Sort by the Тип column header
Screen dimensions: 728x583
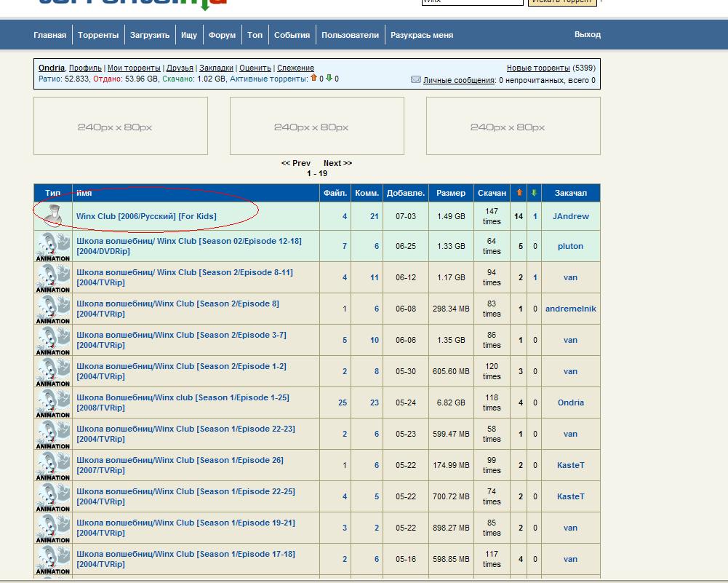53,193
